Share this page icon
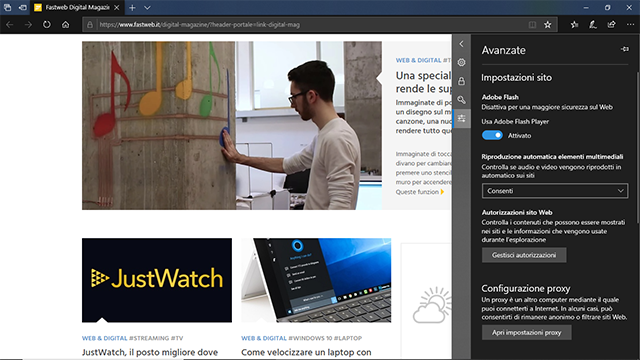 click(611, 25)
